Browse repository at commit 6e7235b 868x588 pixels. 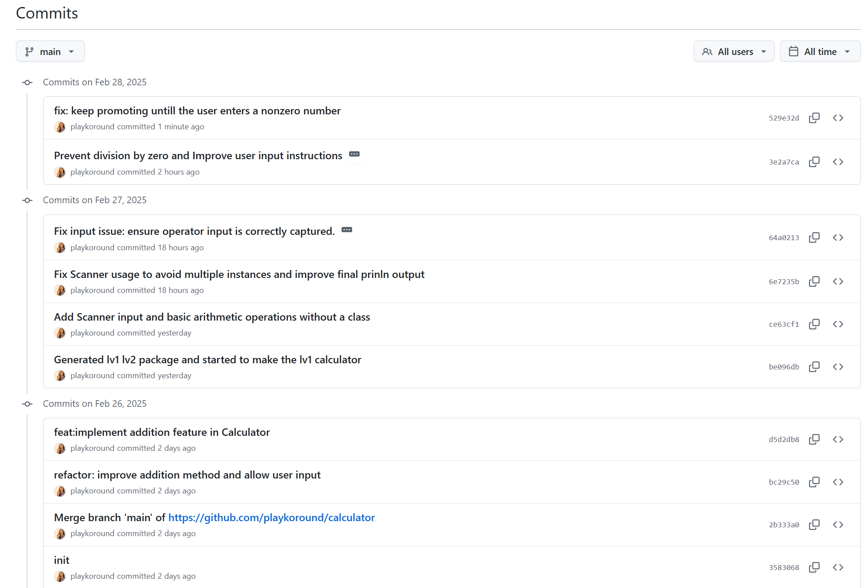point(838,281)
